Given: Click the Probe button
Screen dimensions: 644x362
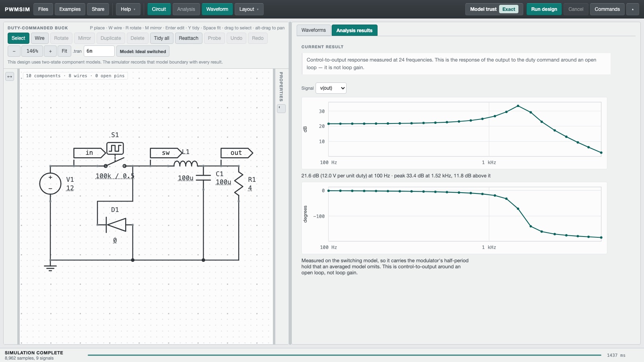Looking at the screenshot, I should pyautogui.click(x=214, y=38).
